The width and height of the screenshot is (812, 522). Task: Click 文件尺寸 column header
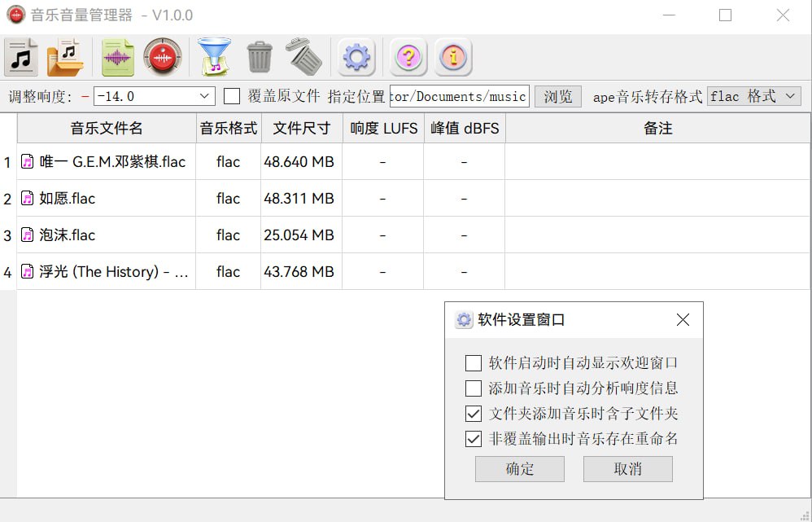302,128
